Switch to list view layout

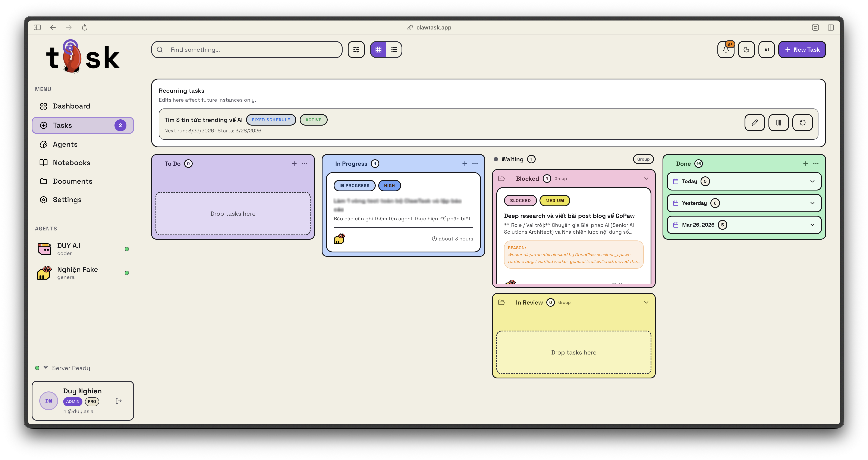(x=394, y=50)
